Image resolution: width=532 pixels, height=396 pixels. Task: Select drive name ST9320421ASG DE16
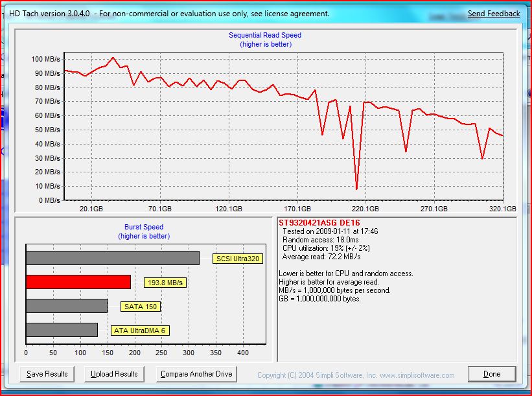point(319,223)
